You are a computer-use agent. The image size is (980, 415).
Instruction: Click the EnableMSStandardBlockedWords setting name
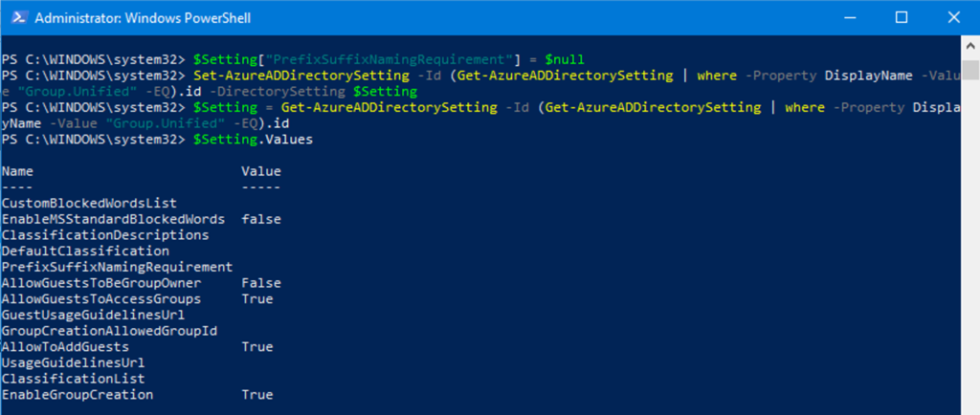pos(113,219)
